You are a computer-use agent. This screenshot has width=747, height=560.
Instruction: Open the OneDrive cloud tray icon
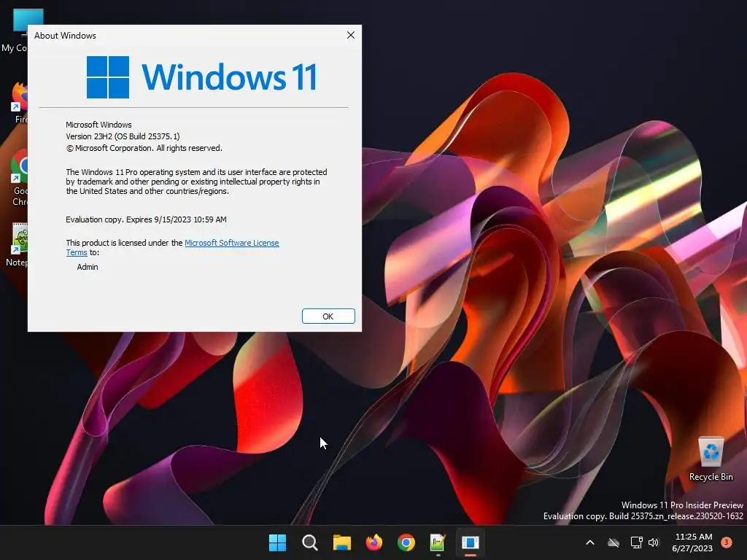click(614, 542)
